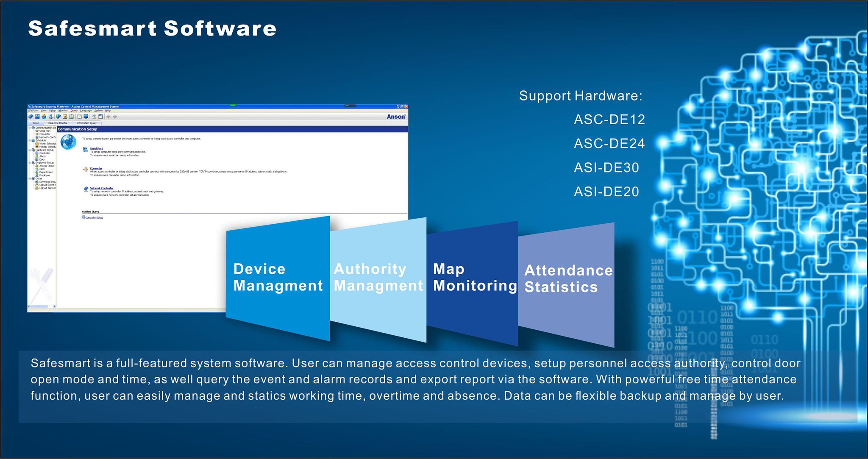The image size is (868, 459).
Task: Collapse the Employee Setup tree node
Action: [30, 163]
